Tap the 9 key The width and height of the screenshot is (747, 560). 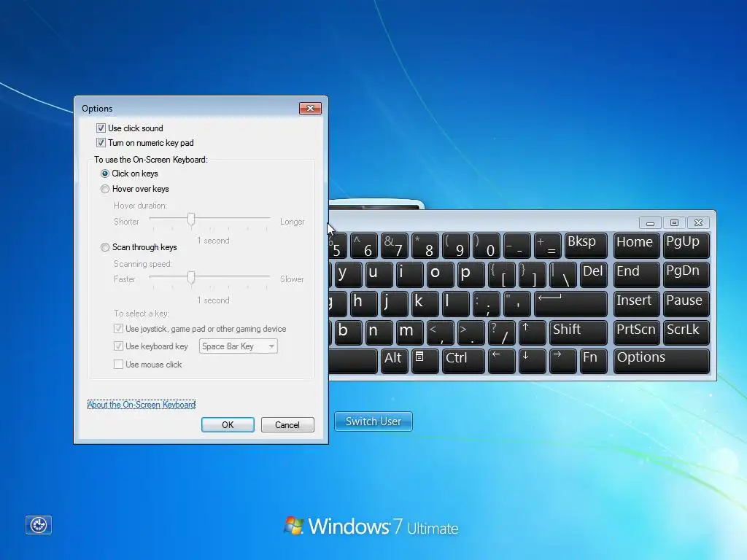(x=455, y=245)
